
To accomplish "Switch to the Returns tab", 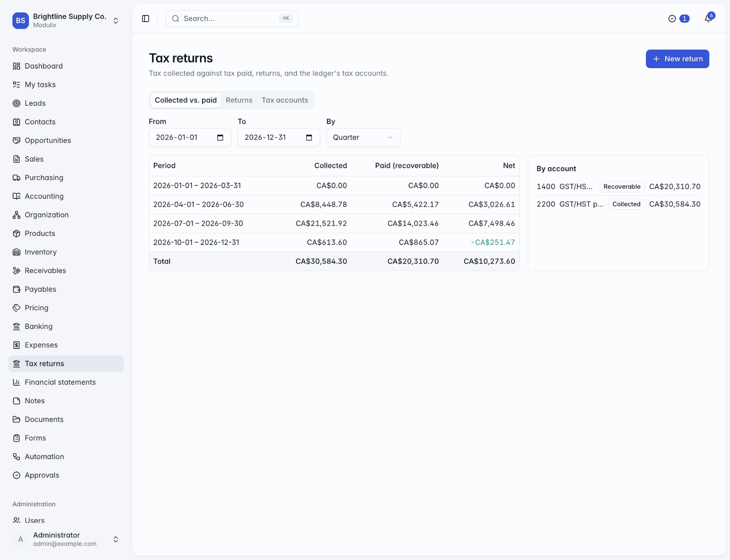I will tap(239, 100).
